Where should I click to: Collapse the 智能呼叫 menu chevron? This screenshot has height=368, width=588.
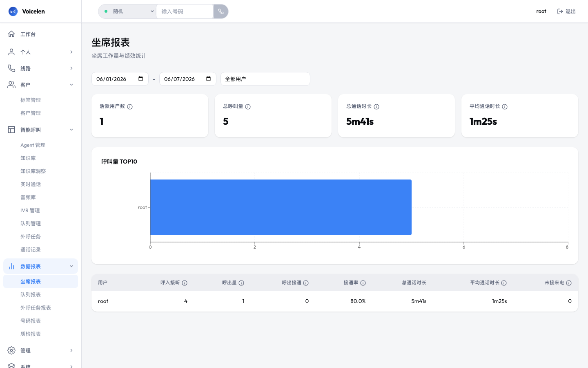tap(71, 130)
